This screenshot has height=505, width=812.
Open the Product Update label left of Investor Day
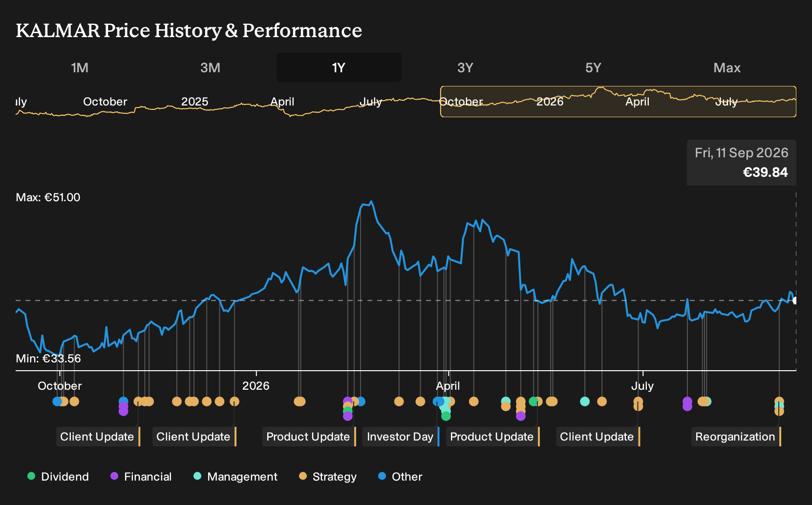[309, 437]
